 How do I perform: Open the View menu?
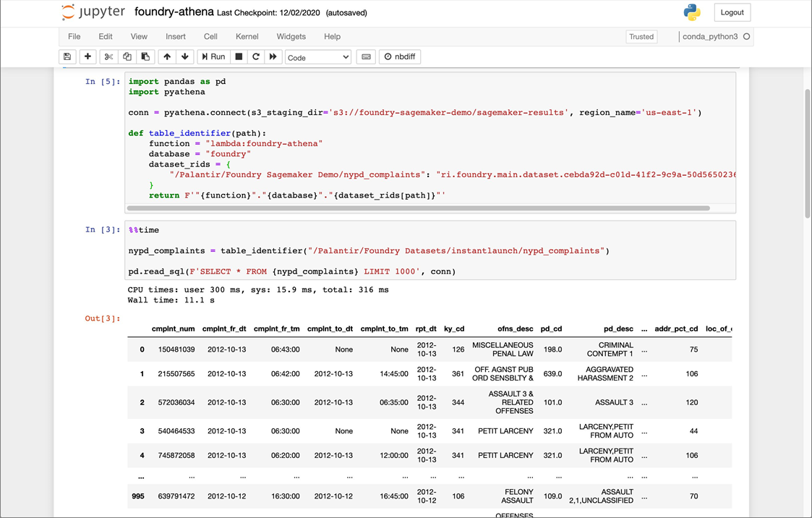pos(139,36)
